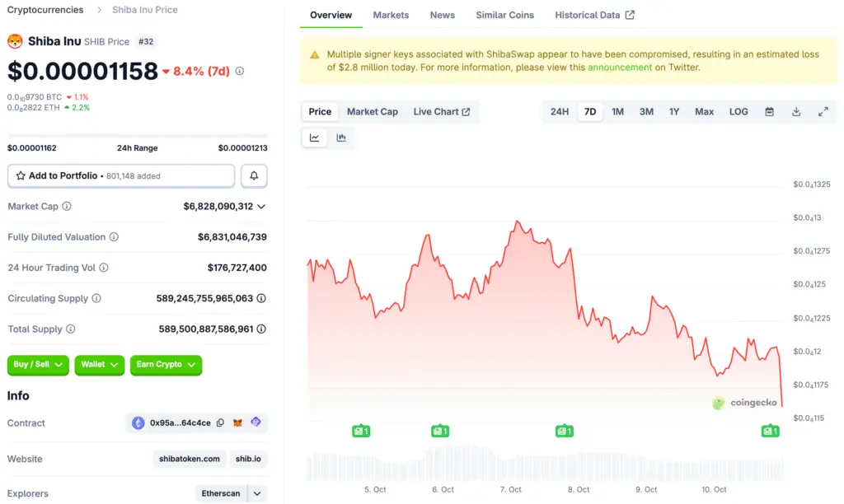The image size is (844, 504).
Task: Copy the contract address with copy icon
Action: coord(220,423)
